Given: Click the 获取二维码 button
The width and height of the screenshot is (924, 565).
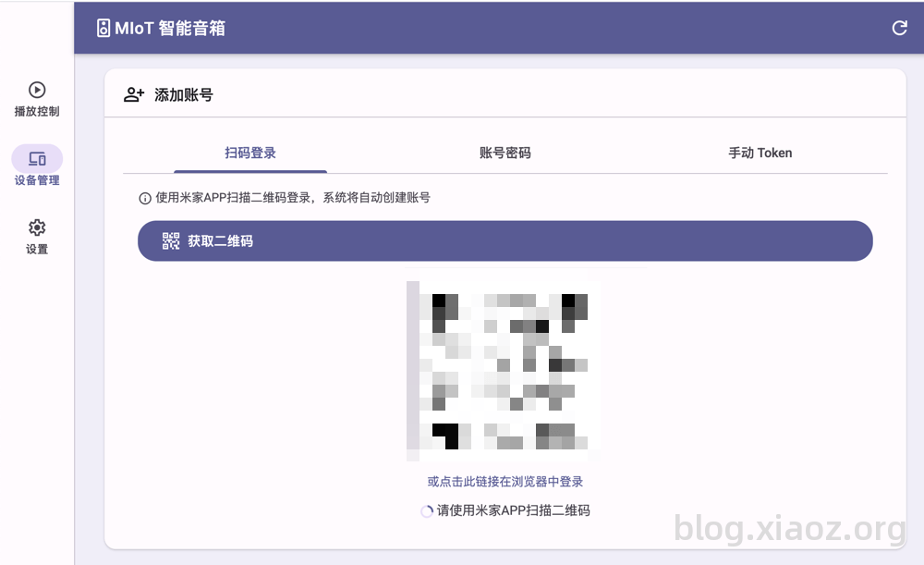Looking at the screenshot, I should point(505,240).
